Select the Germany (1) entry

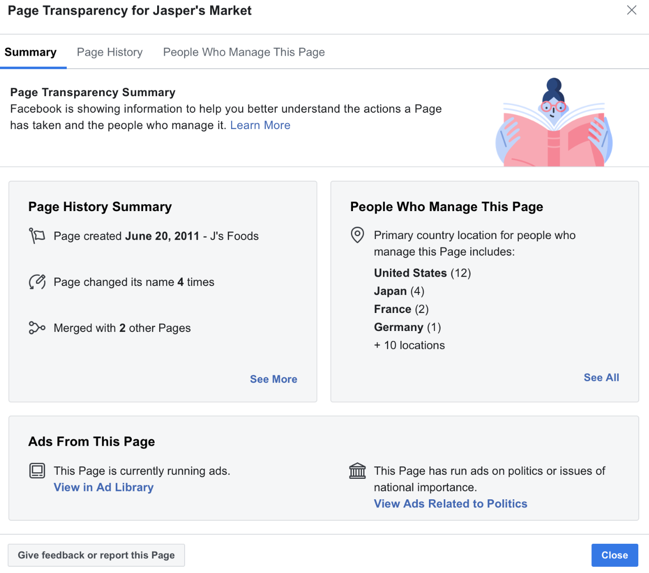point(407,327)
